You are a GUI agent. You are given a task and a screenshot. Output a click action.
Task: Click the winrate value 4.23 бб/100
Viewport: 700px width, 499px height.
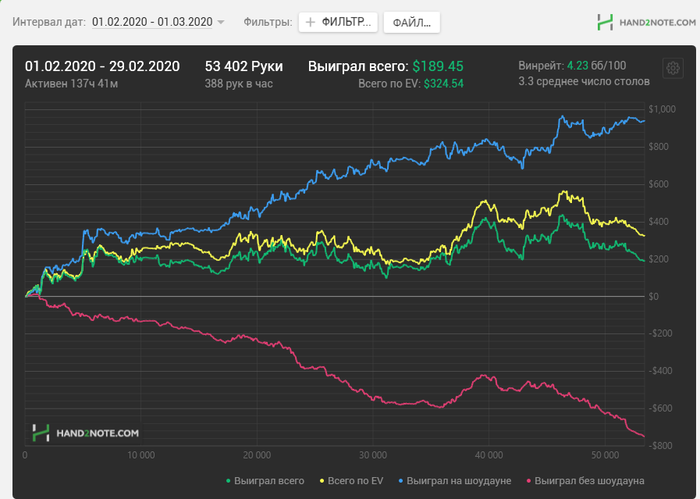pyautogui.click(x=596, y=66)
